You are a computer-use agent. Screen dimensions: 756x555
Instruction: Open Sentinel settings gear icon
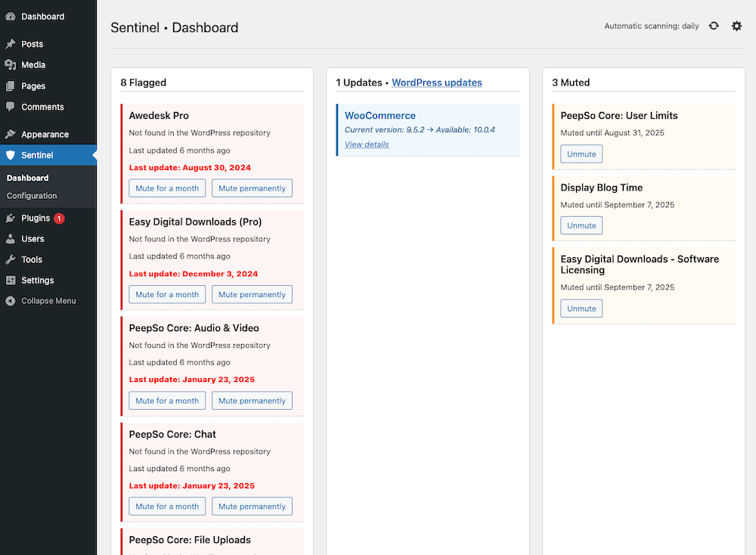(x=736, y=26)
